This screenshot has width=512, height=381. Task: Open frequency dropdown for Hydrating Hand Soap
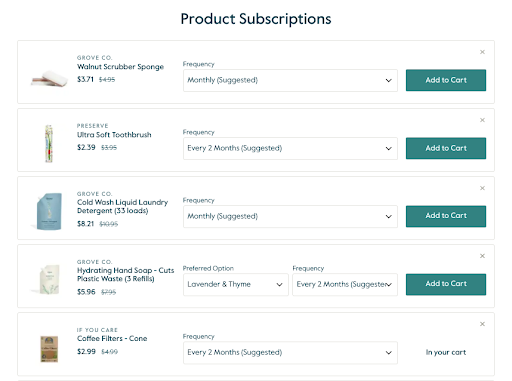tap(345, 284)
